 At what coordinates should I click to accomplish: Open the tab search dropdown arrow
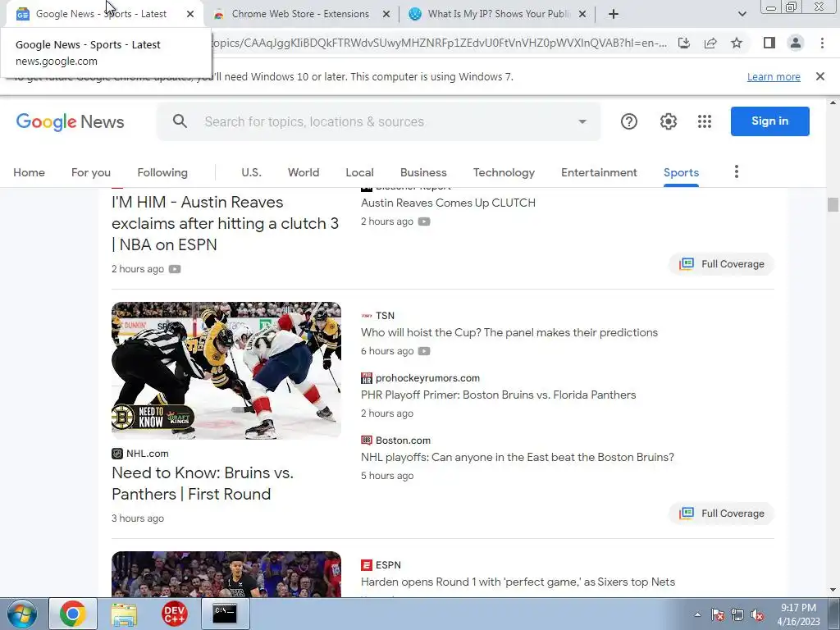click(x=742, y=14)
